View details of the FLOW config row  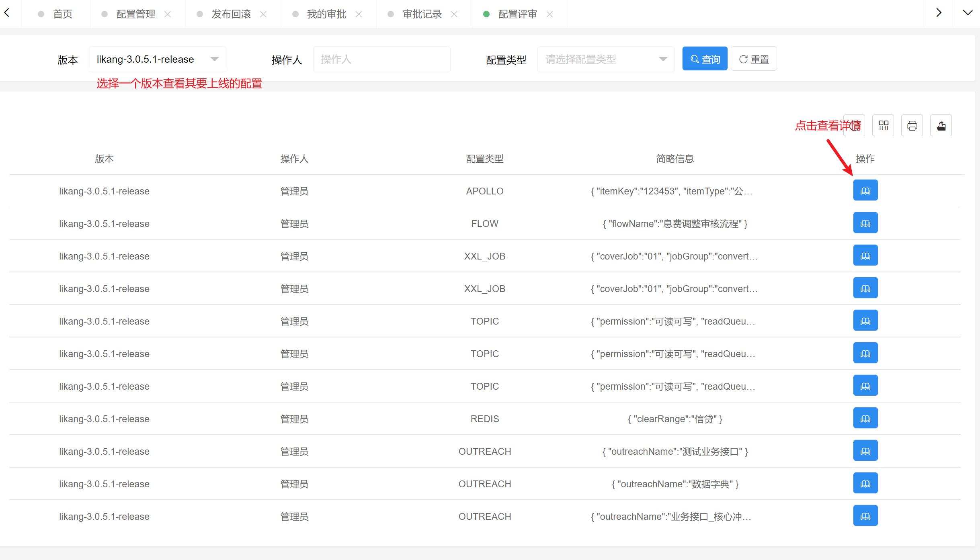(865, 223)
